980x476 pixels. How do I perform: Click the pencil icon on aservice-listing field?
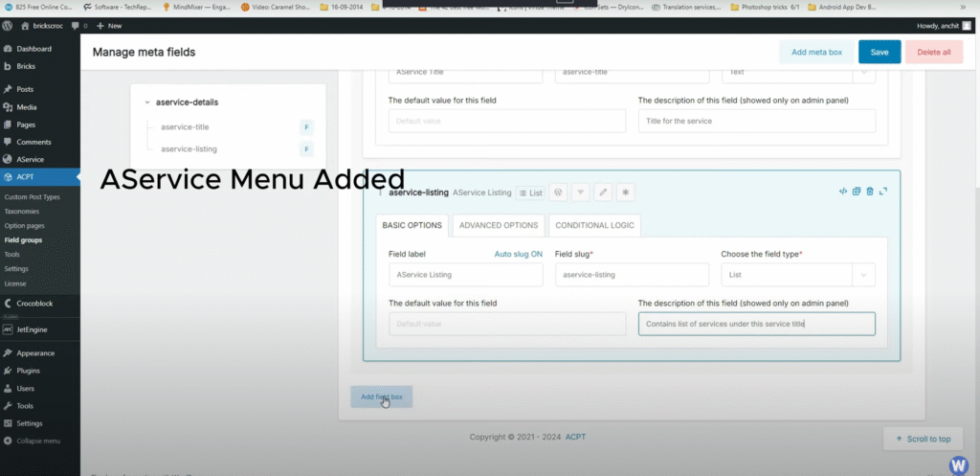603,193
